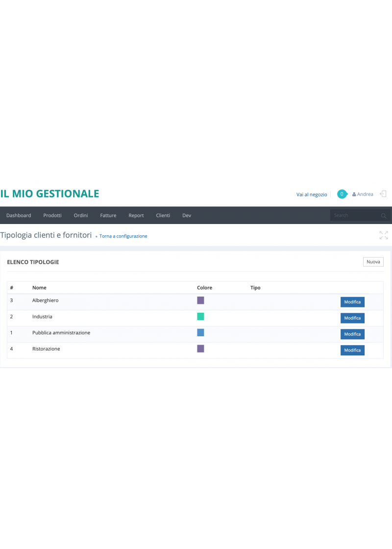Click the Tipo column header
The height and width of the screenshot is (549, 392).
click(x=255, y=288)
